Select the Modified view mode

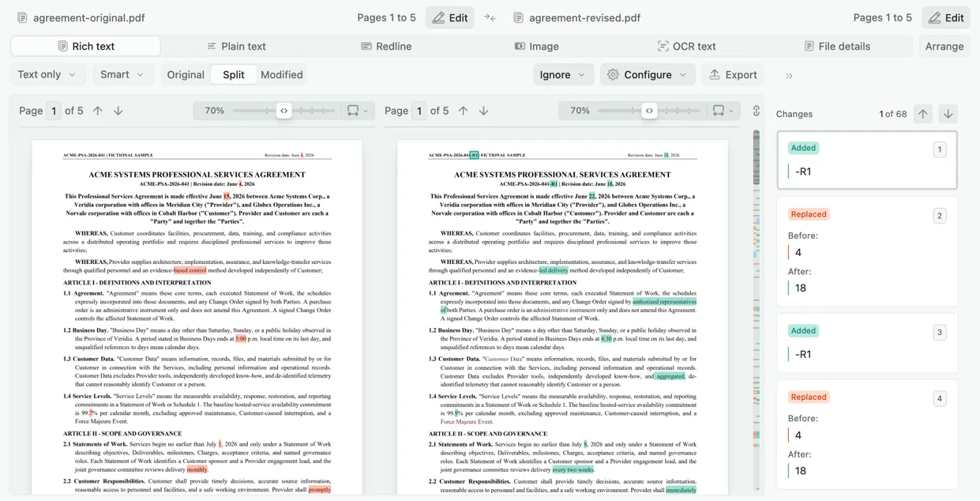pyautogui.click(x=282, y=74)
